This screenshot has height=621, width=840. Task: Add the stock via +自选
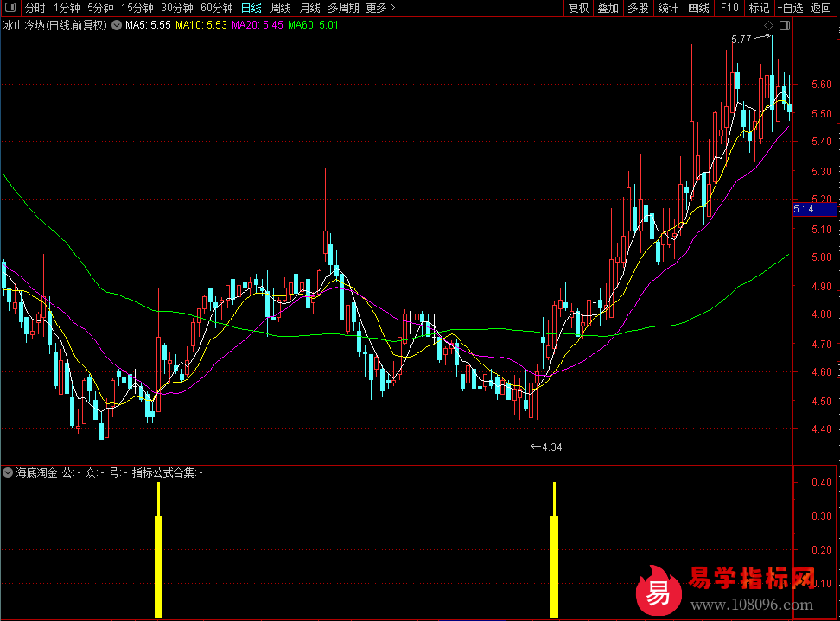(790, 8)
